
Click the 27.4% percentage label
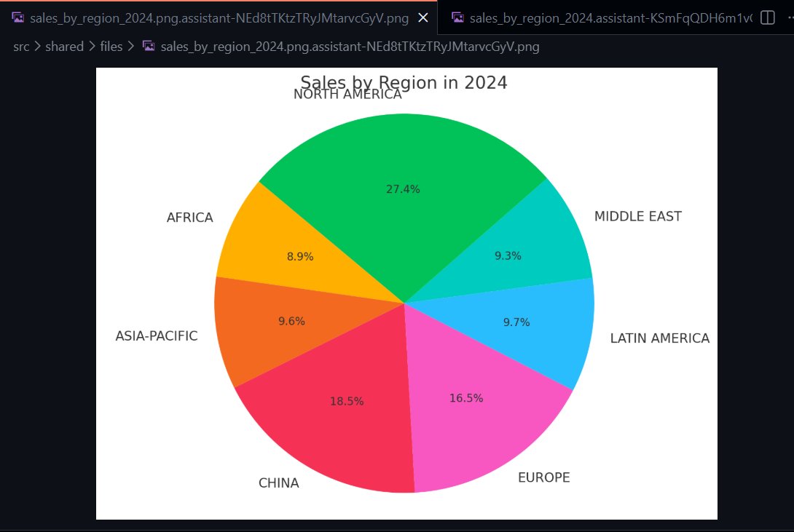[x=403, y=188]
